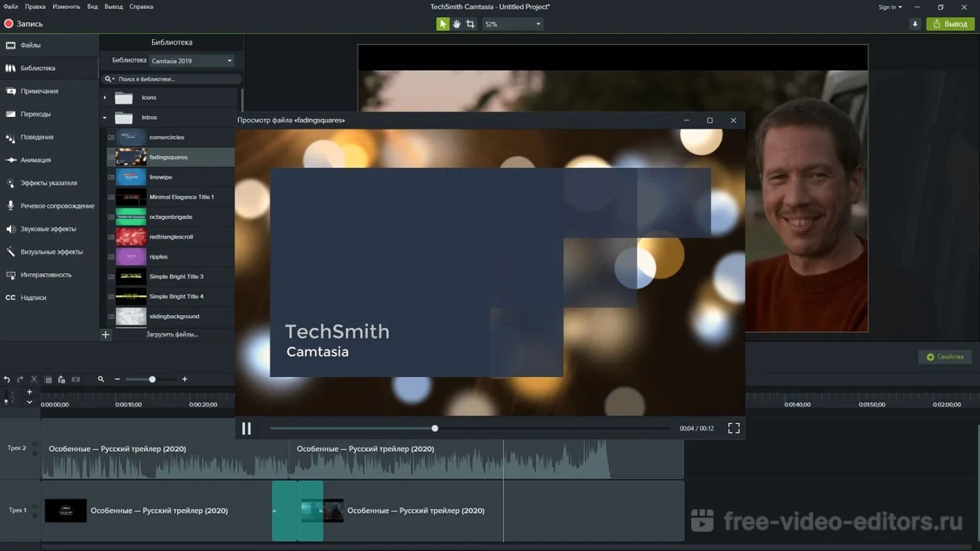Copy the selection with timeline copy icon
Image resolution: width=980 pixels, height=551 pixels.
pyautogui.click(x=48, y=380)
